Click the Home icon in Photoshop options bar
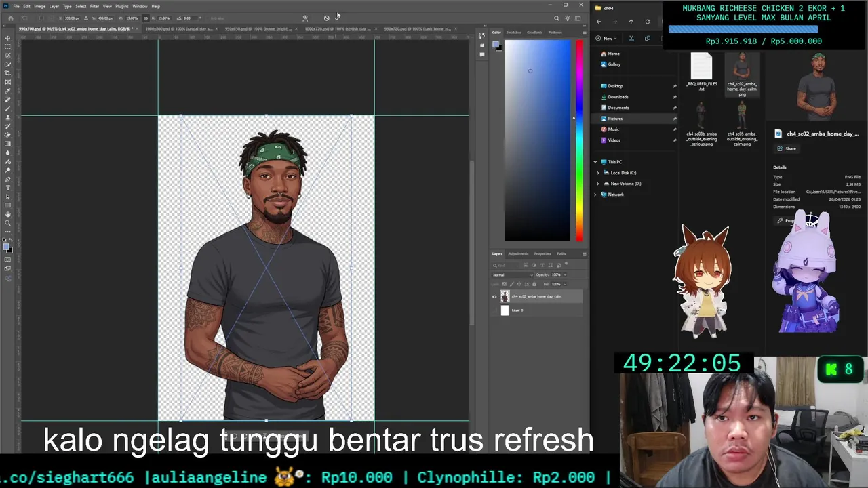This screenshot has width=868, height=488. (11, 18)
